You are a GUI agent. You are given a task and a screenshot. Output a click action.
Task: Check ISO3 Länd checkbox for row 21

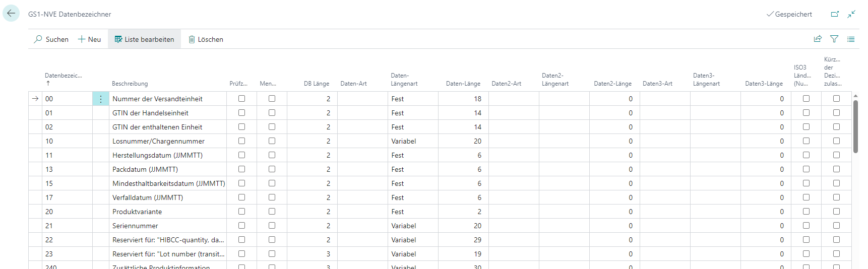(806, 226)
